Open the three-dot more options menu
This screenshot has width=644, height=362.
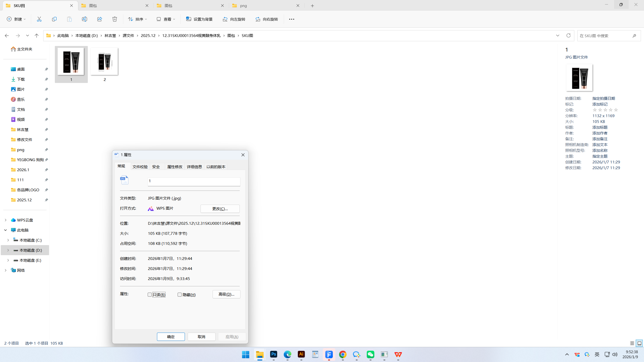click(292, 19)
